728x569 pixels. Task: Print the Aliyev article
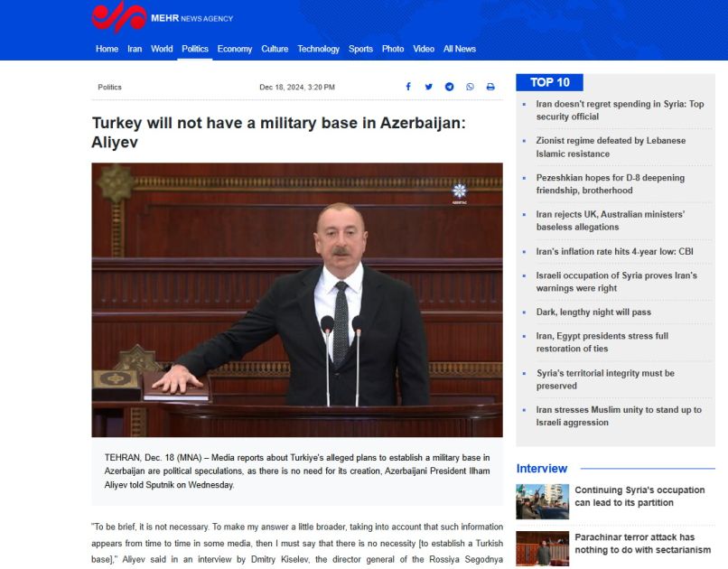pos(490,86)
